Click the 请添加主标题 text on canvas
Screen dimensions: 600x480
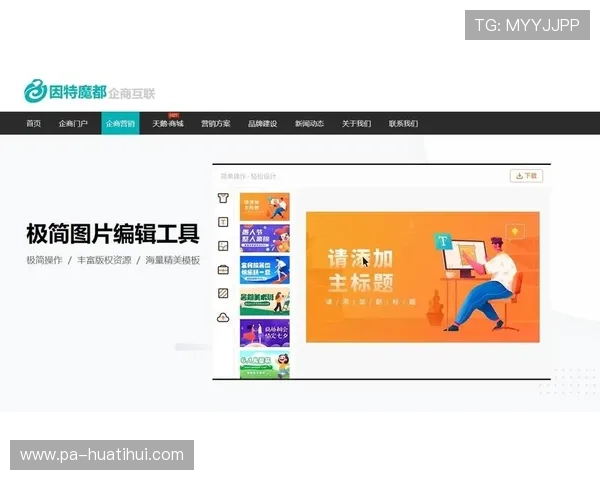pos(360,270)
